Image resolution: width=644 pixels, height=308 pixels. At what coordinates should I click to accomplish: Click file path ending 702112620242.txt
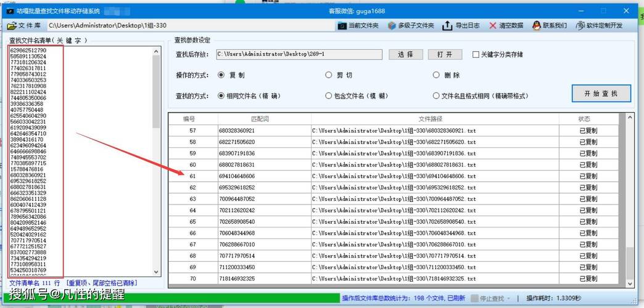[x=394, y=211]
